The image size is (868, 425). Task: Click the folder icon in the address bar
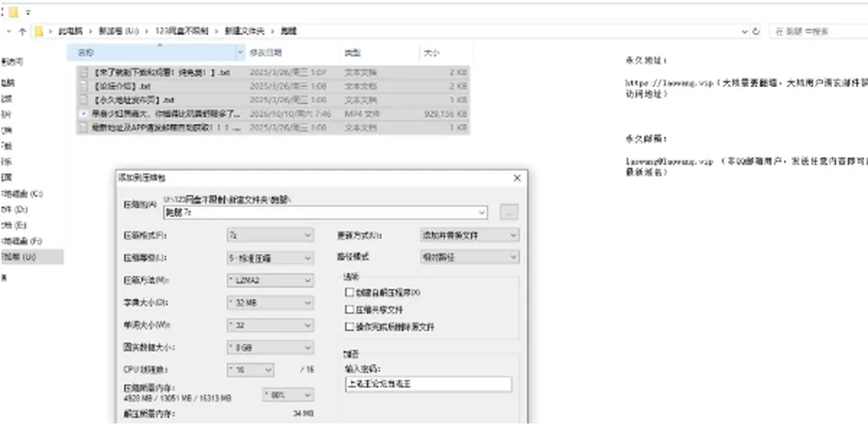click(x=39, y=32)
